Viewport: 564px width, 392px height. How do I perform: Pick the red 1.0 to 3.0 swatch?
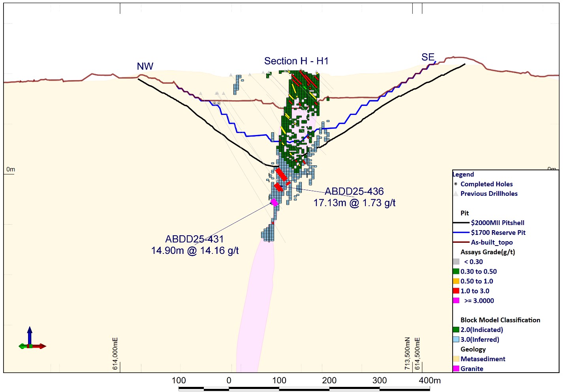click(x=456, y=291)
